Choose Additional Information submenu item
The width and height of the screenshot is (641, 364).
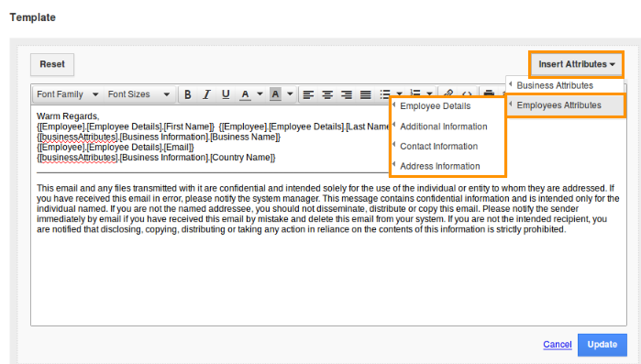(x=448, y=127)
